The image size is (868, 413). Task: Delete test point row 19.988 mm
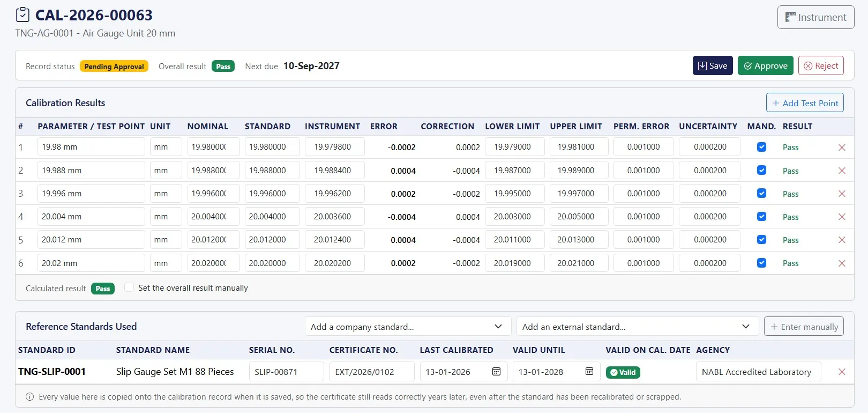tap(842, 171)
